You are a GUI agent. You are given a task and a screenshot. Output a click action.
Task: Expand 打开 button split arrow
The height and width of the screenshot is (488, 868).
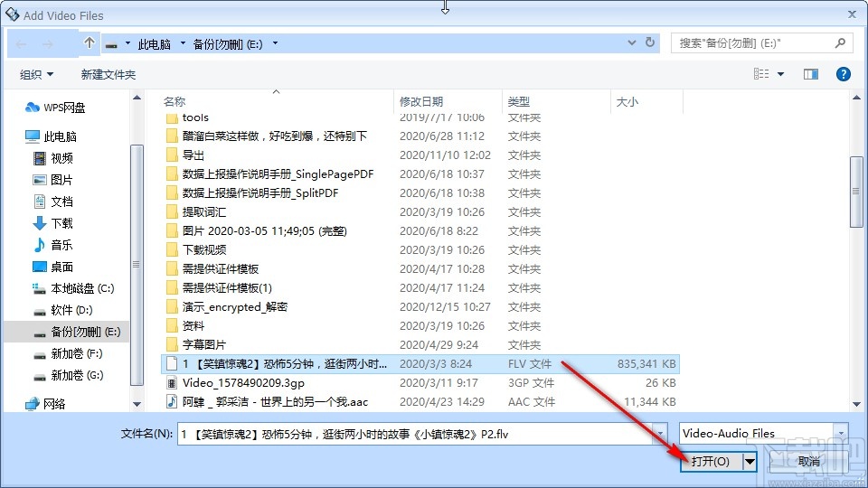(750, 461)
